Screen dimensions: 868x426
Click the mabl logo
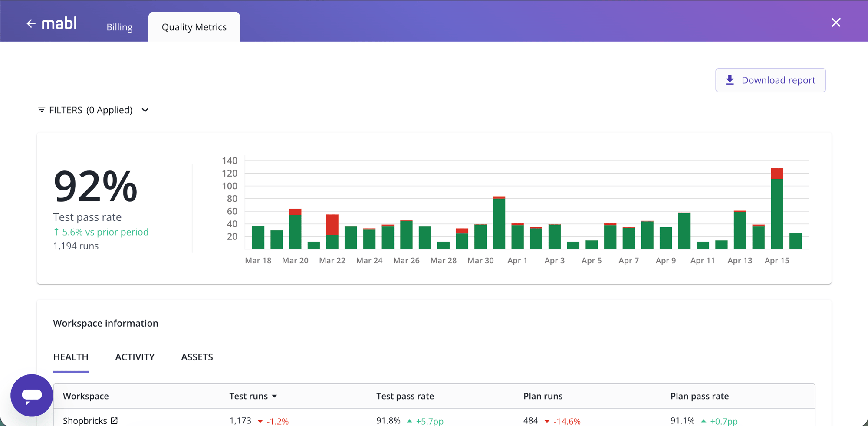[59, 23]
